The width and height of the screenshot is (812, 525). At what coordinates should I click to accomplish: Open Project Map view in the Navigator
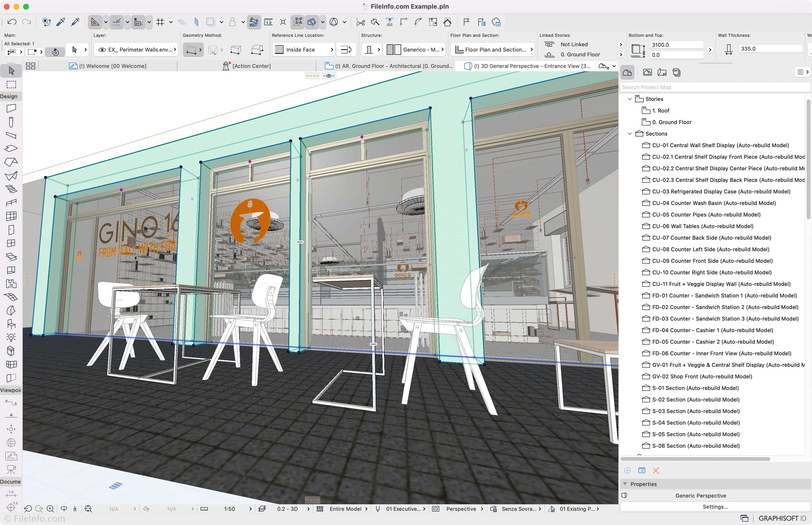pyautogui.click(x=627, y=72)
